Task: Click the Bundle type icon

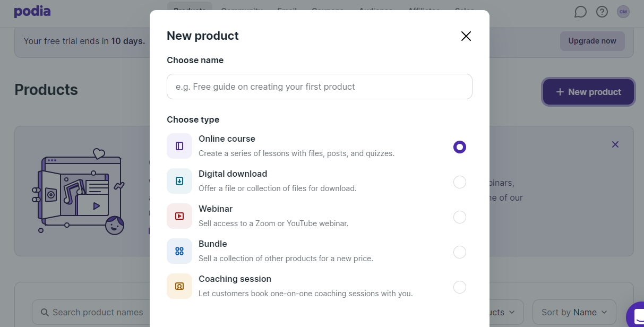Action: pos(179,251)
